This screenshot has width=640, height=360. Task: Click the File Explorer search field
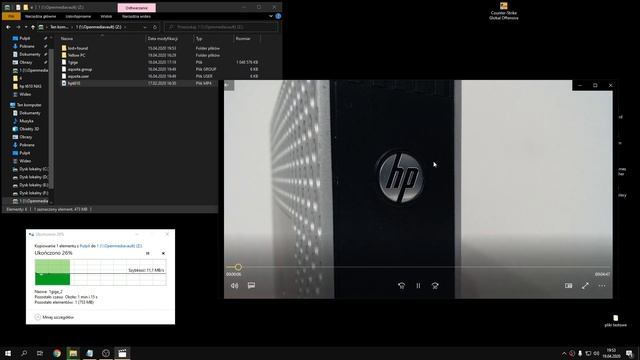point(221,27)
